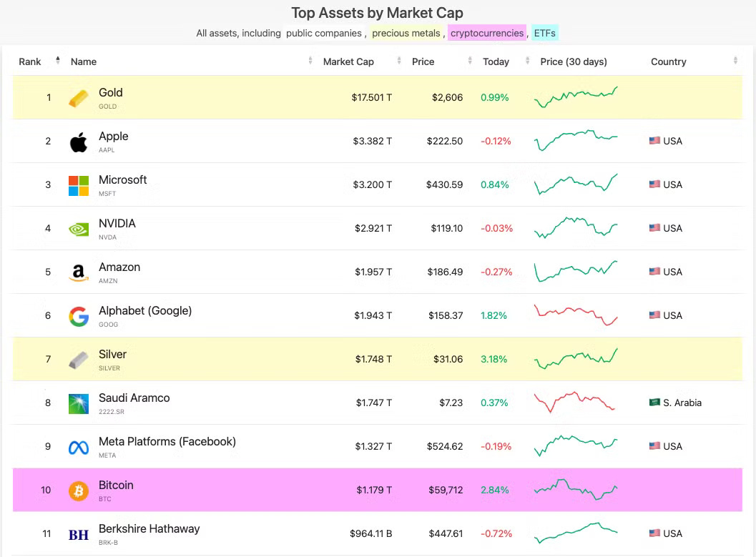Sort table by Rank column arrows
This screenshot has height=557, width=756.
58,61
